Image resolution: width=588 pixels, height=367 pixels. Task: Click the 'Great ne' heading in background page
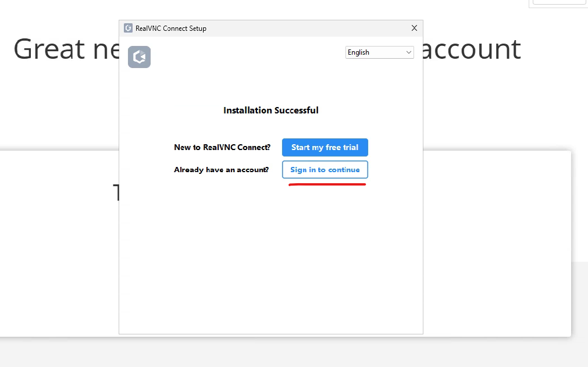tap(66, 49)
